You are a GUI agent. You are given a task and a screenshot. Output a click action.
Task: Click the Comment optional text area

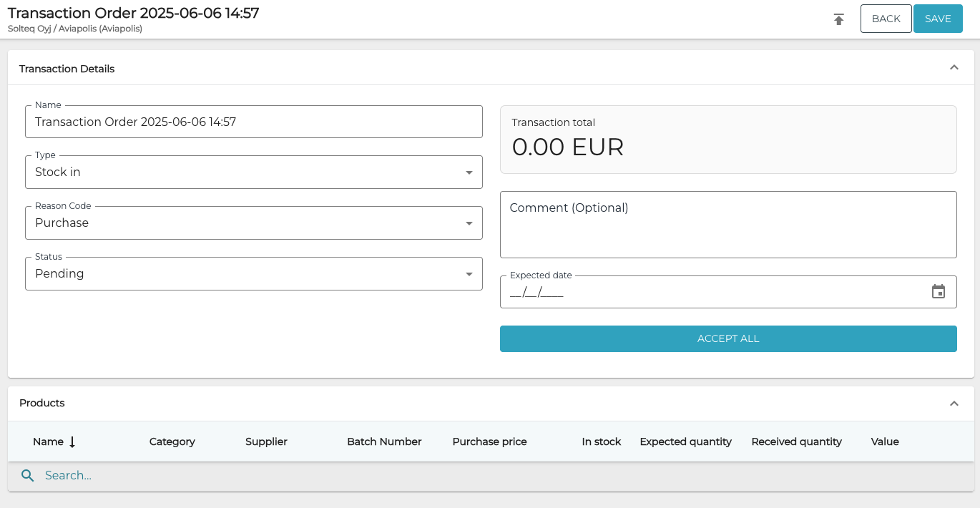point(728,224)
